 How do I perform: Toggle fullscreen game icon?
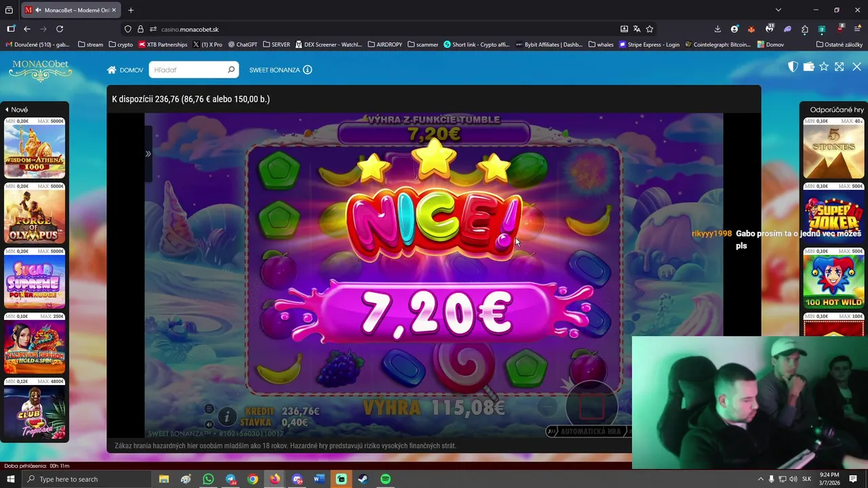click(x=840, y=66)
